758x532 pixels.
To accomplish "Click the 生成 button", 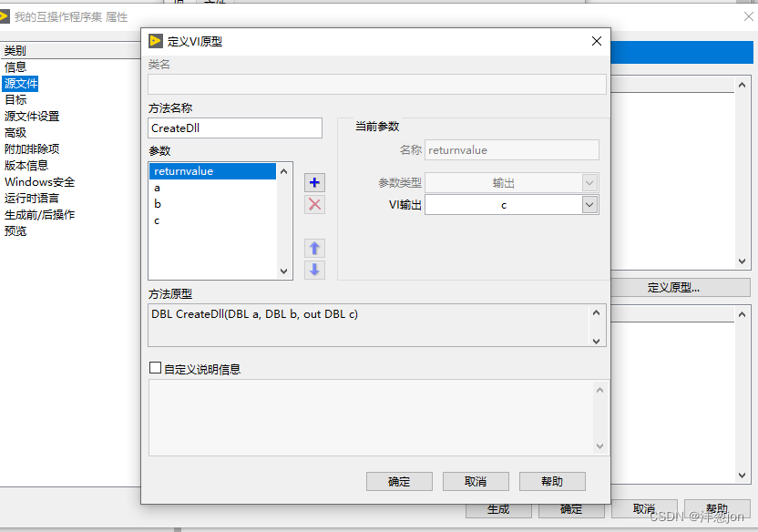I will click(498, 510).
